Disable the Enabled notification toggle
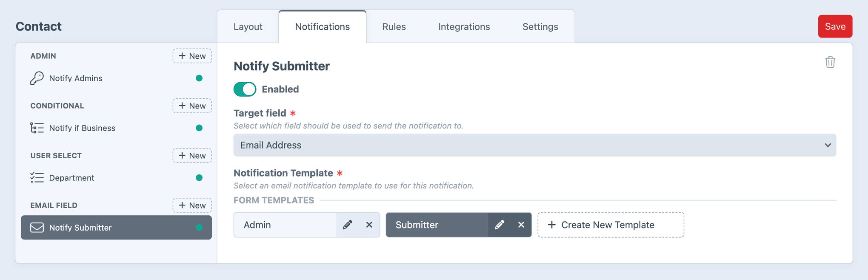Image resolution: width=868 pixels, height=280 pixels. (244, 89)
